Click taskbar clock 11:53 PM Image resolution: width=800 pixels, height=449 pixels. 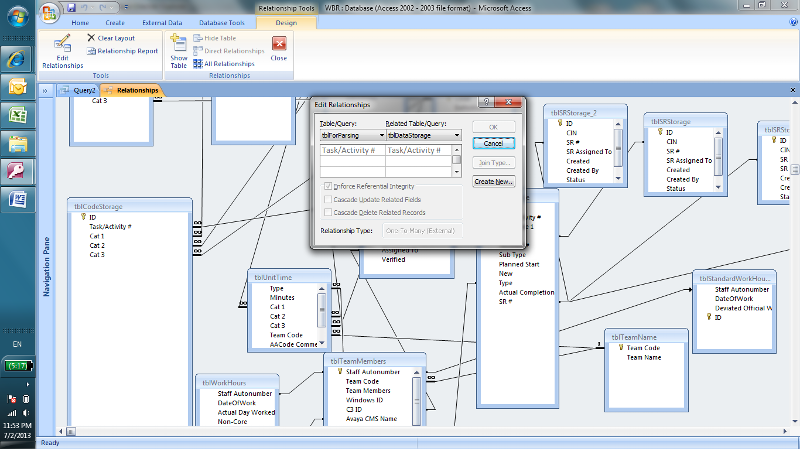pos(17,425)
